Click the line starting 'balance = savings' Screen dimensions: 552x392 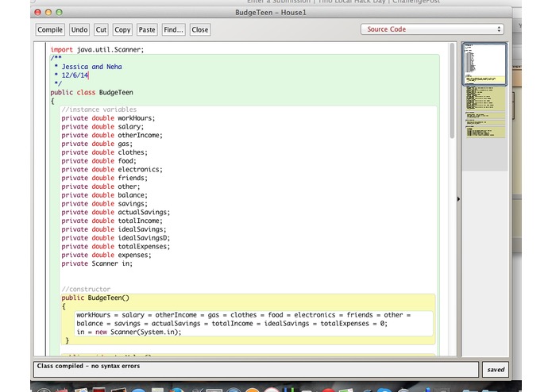pyautogui.click(x=232, y=324)
